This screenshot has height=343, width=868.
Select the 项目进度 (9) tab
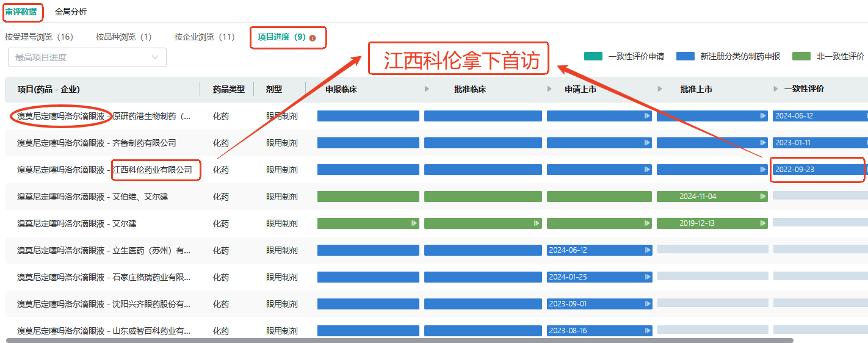click(281, 37)
